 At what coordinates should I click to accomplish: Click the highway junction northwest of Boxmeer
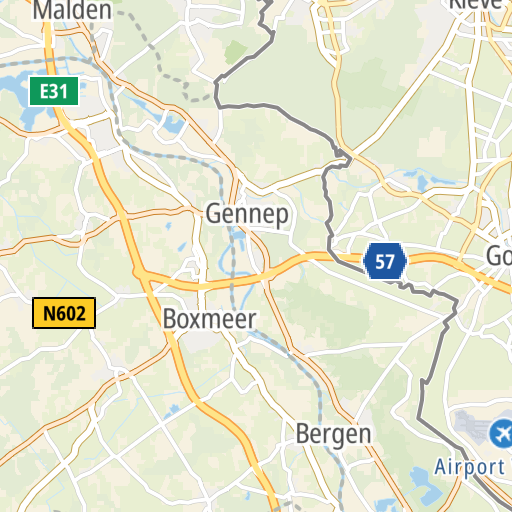click(x=138, y=273)
